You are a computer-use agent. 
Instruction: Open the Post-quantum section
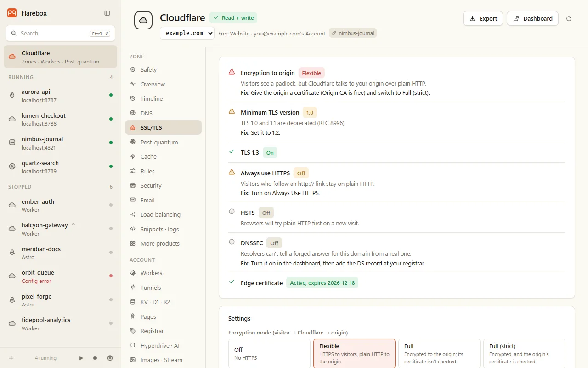[163, 142]
